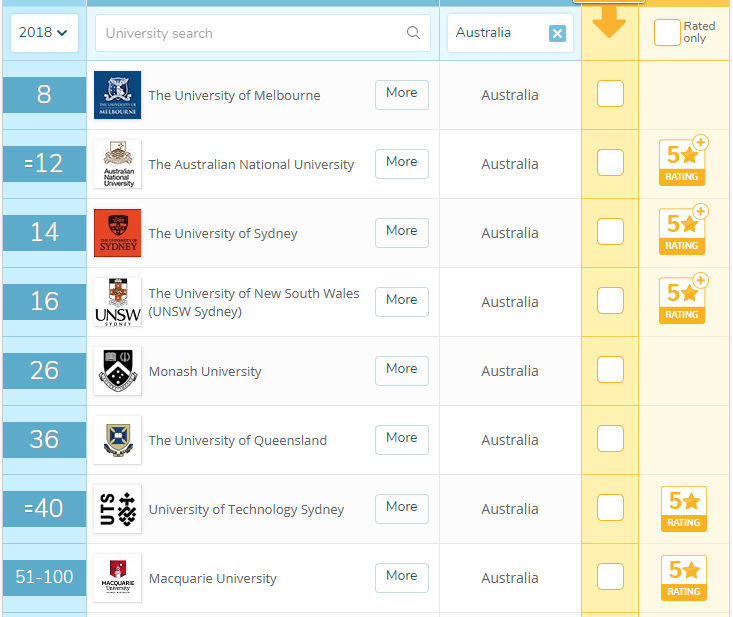Screen dimensions: 733x617
Task: Open UTS logo
Action: (x=117, y=509)
